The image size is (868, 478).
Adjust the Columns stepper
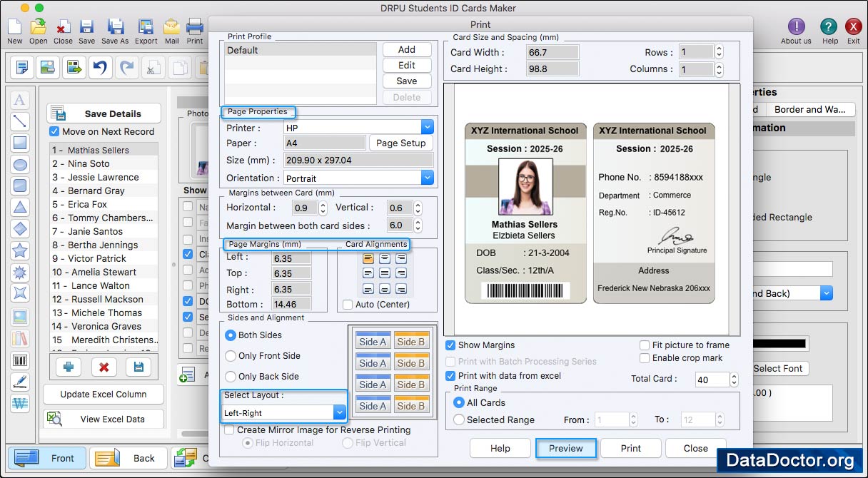(719, 69)
